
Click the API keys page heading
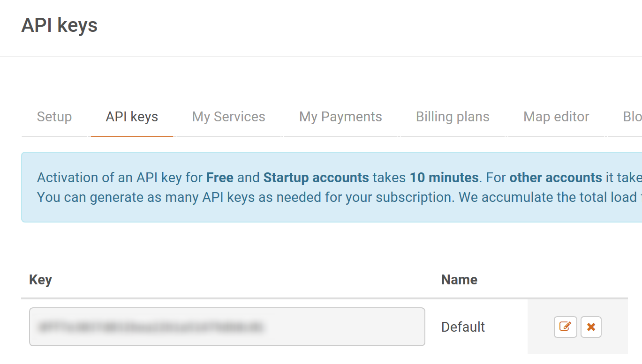tap(60, 25)
